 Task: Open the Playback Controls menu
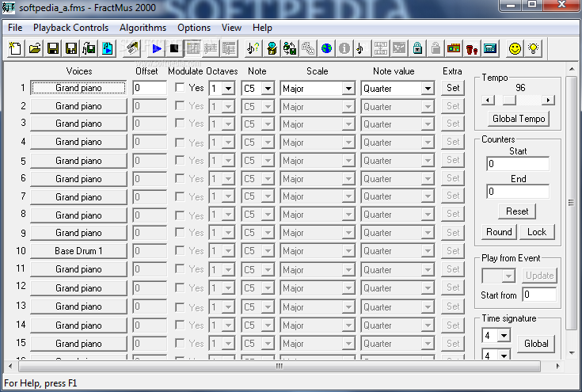(71, 28)
